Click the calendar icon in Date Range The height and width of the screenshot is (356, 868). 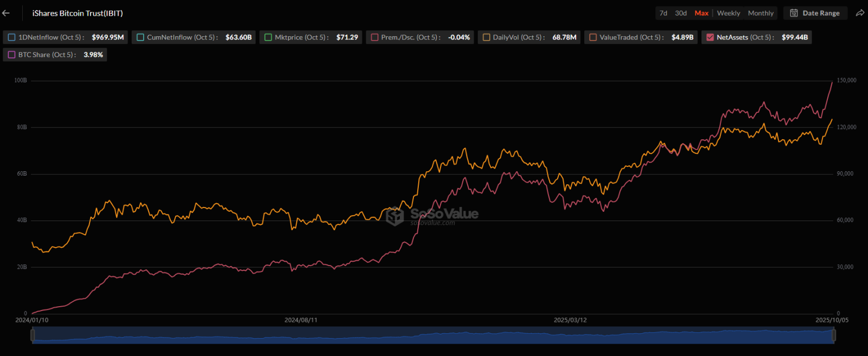pyautogui.click(x=794, y=13)
